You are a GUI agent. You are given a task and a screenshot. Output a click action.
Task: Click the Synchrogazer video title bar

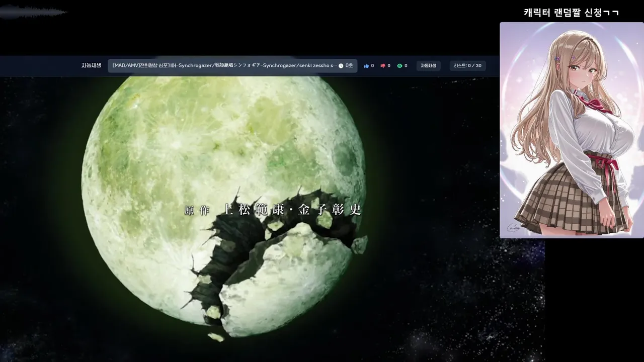click(232, 66)
